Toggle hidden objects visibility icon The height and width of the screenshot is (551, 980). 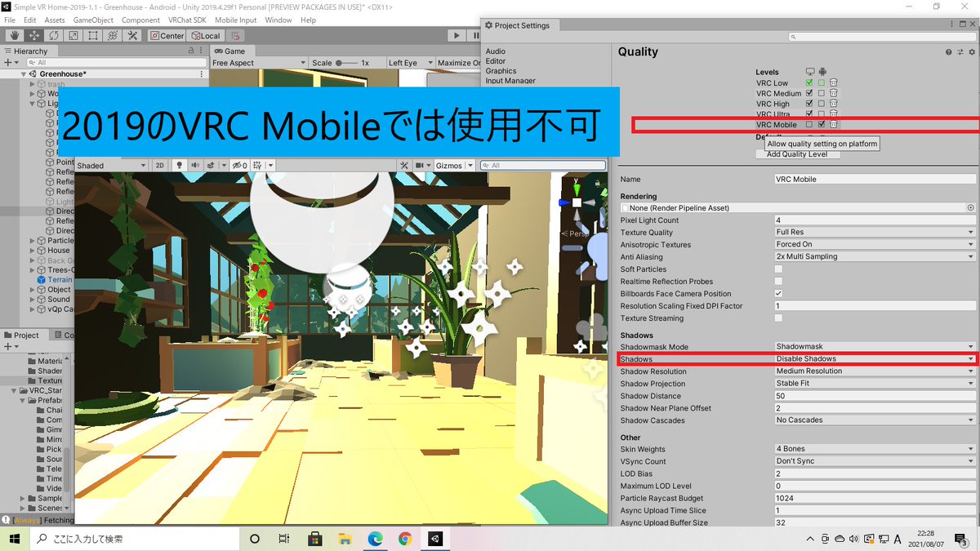click(239, 166)
